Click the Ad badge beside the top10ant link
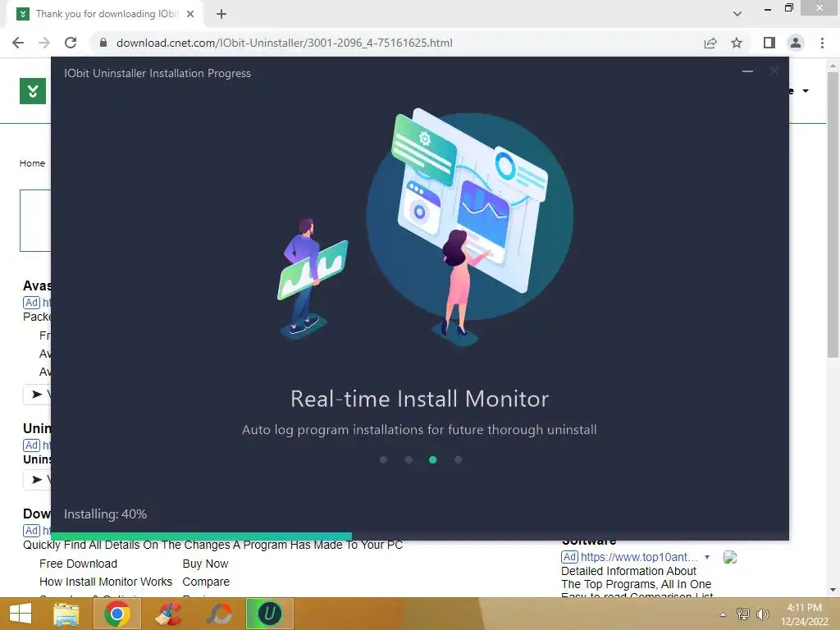This screenshot has width=840, height=630. click(569, 557)
